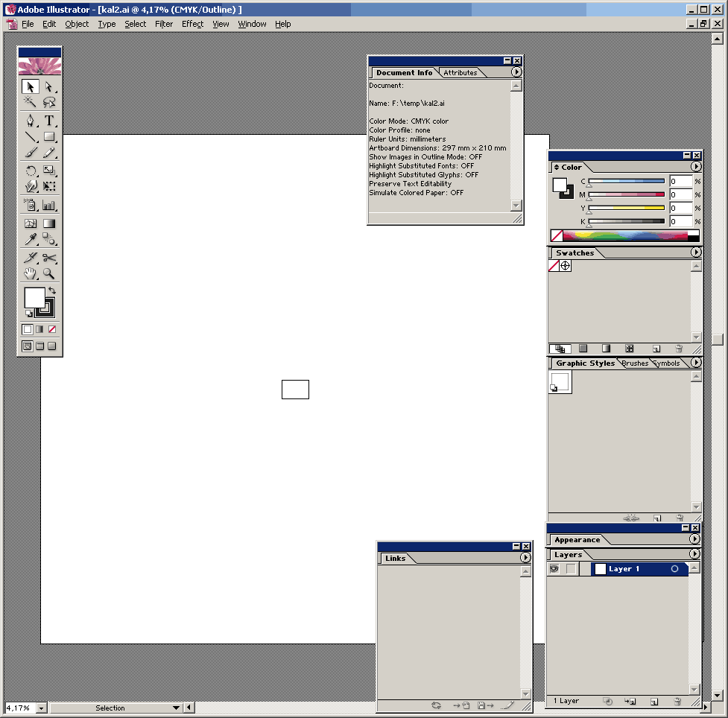Select the Scale tool

48,171
